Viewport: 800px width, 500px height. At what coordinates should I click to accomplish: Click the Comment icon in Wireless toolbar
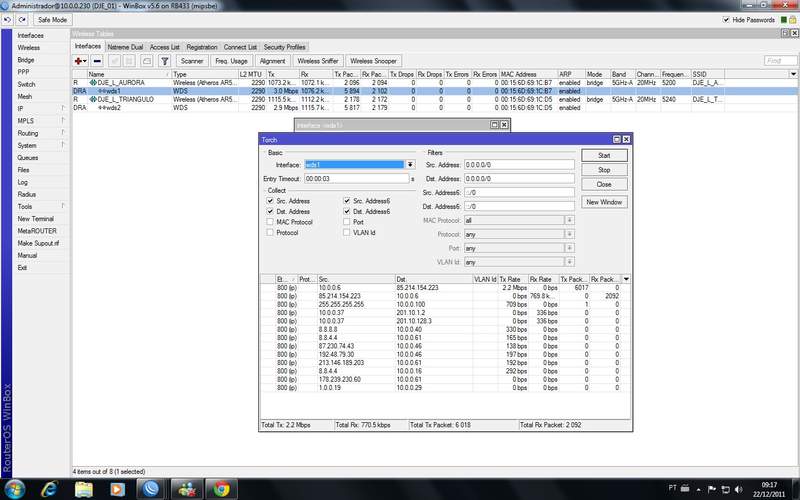coord(146,60)
